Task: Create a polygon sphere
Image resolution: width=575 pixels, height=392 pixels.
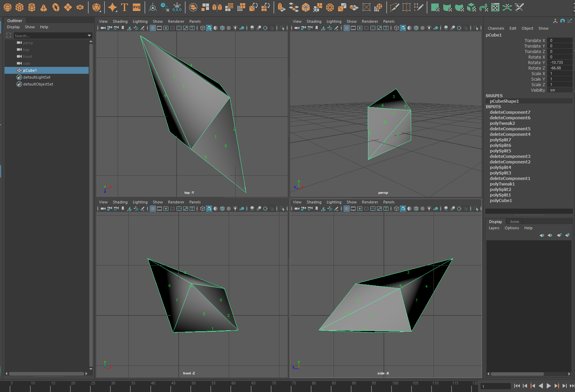Action: tap(7, 7)
